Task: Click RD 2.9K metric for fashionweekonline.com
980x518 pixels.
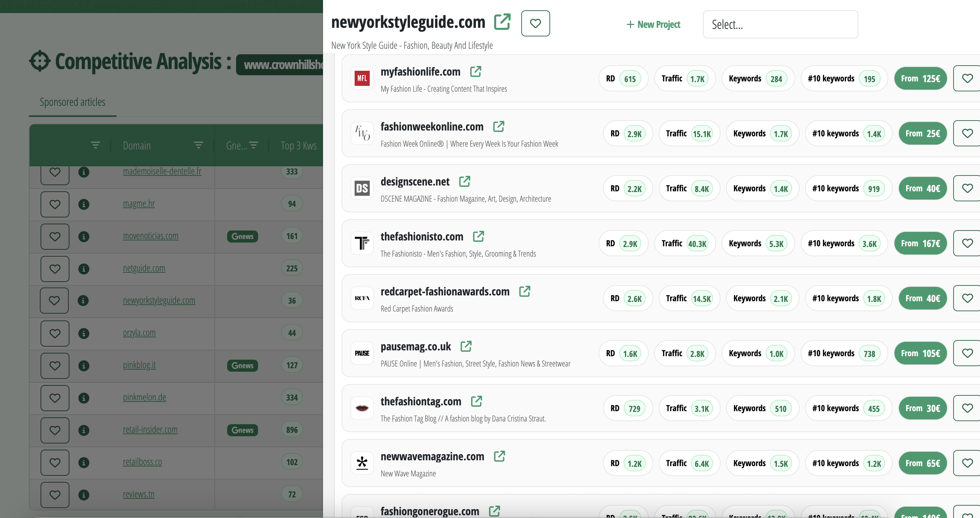Action: pos(628,134)
